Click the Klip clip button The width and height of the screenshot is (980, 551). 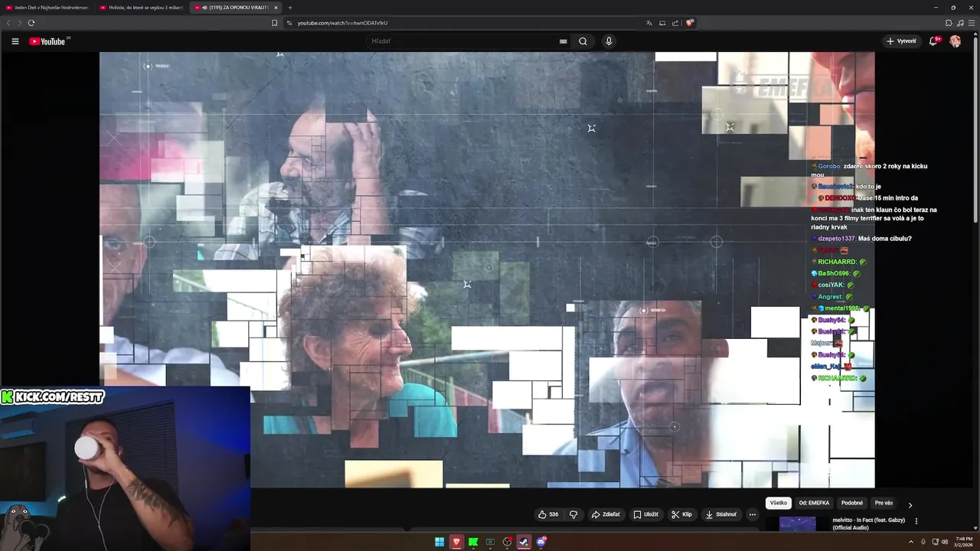(x=681, y=514)
